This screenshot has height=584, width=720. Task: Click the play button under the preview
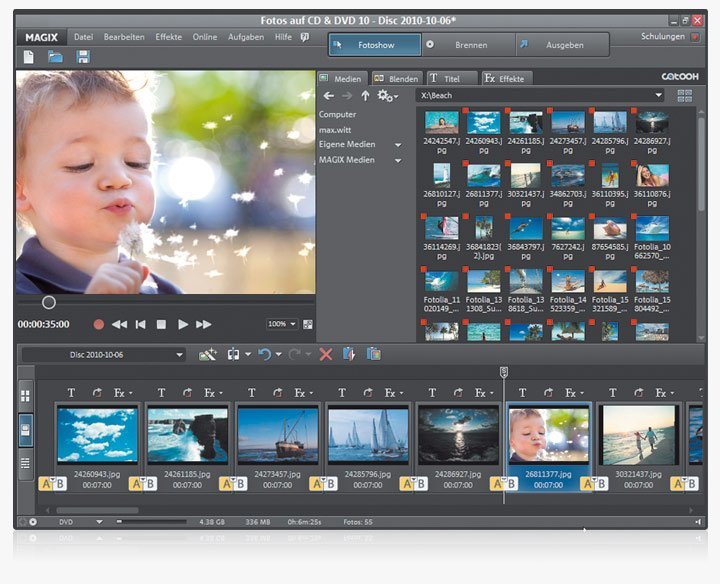pos(182,324)
